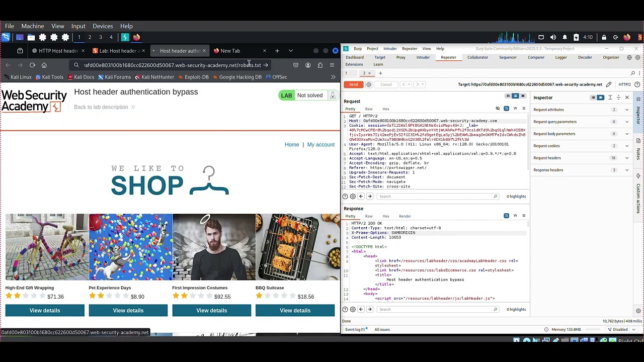The image size is (644, 362).
Task: Click the Repeater tab search magnifier icon
Action: 633,73
